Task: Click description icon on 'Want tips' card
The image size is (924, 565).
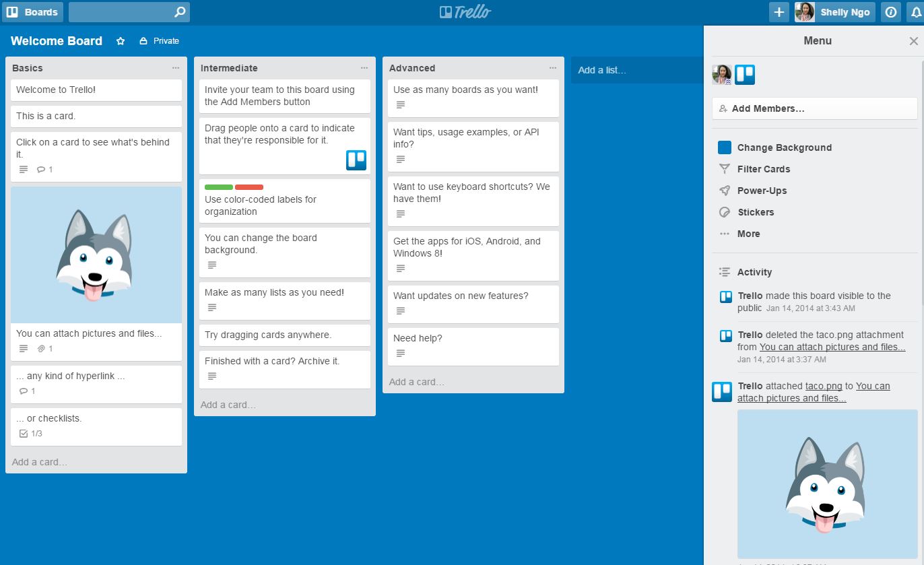Action: click(x=401, y=160)
